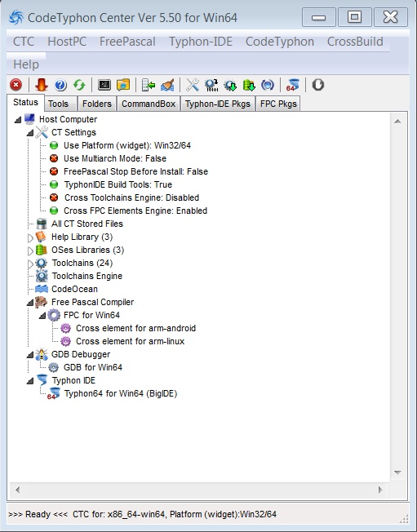Image resolution: width=417 pixels, height=532 pixels.
Task: Click the All CT Stored Files icon
Action: pyautogui.click(x=42, y=224)
